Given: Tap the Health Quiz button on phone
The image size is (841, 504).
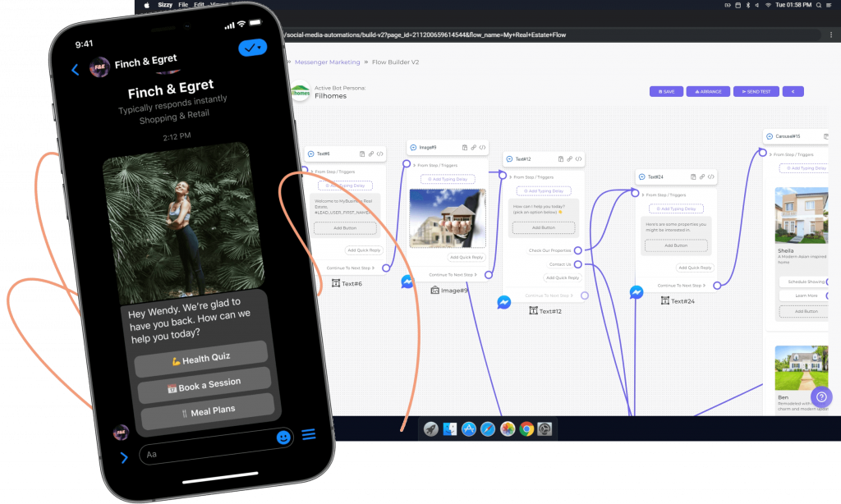Looking at the screenshot, I should click(200, 359).
